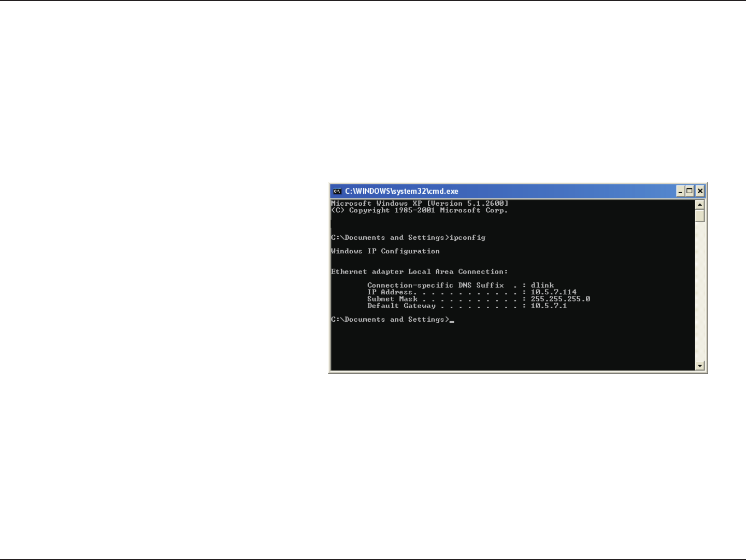Maximize the cmd.exe window
Viewport: 746px width, 560px height.
coord(690,191)
